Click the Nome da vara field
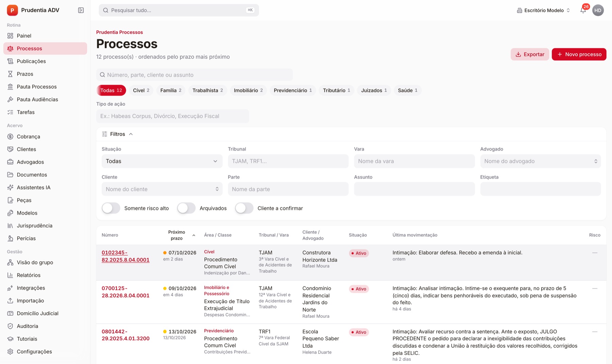Screen dimensions: 612x364 [x=414, y=161]
